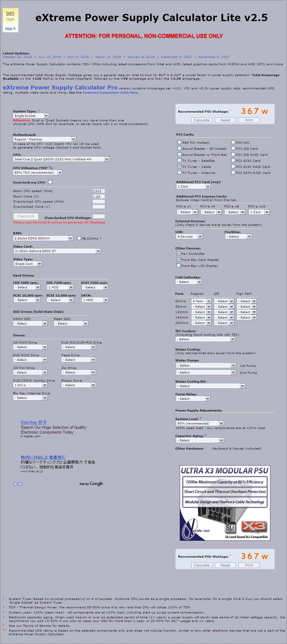Open the DVD/CDRW Combo Drive dropdown
This screenshot has height=644, width=287.
pos(30,385)
